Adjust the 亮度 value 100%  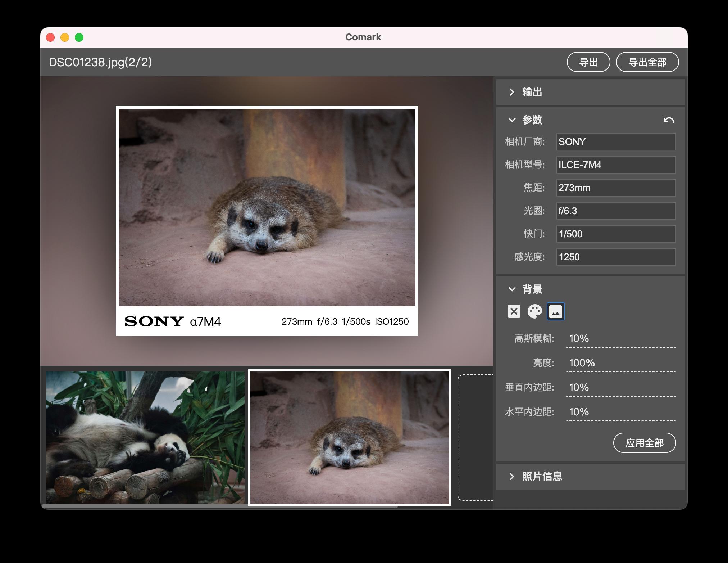tap(621, 363)
